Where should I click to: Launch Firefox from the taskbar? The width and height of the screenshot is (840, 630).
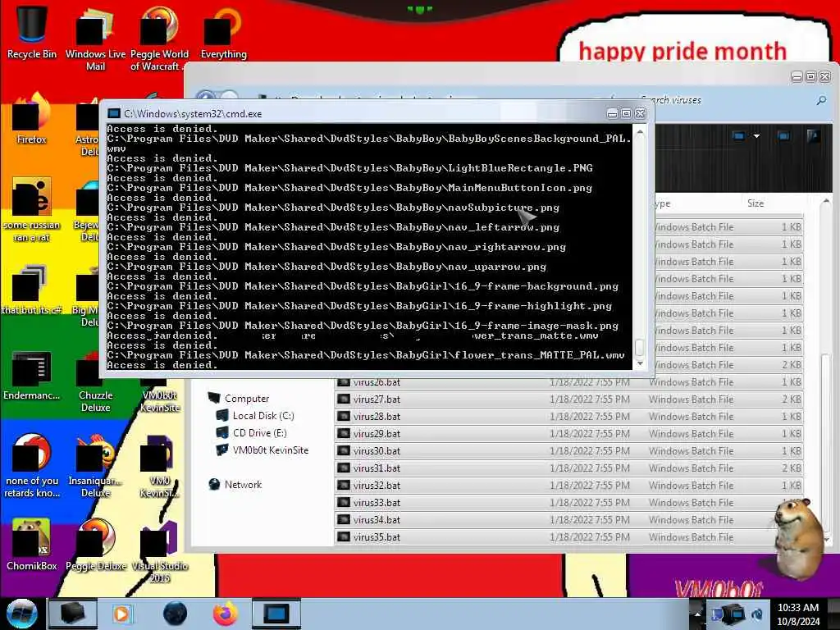[x=226, y=614]
